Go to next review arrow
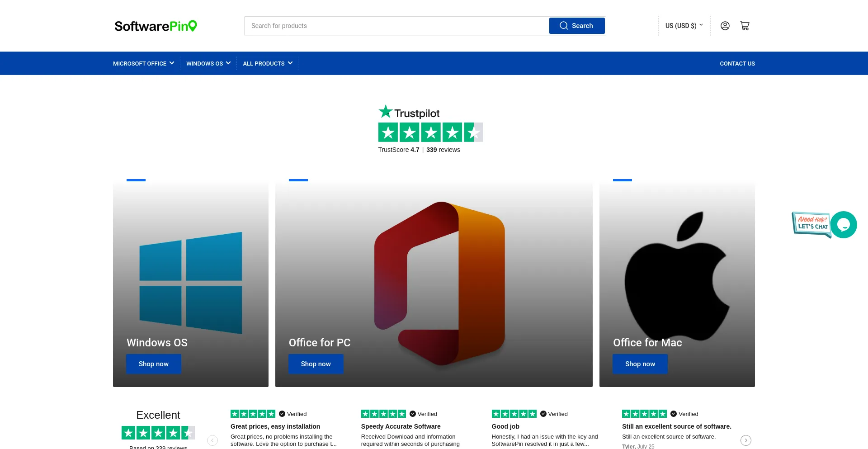 (x=746, y=440)
